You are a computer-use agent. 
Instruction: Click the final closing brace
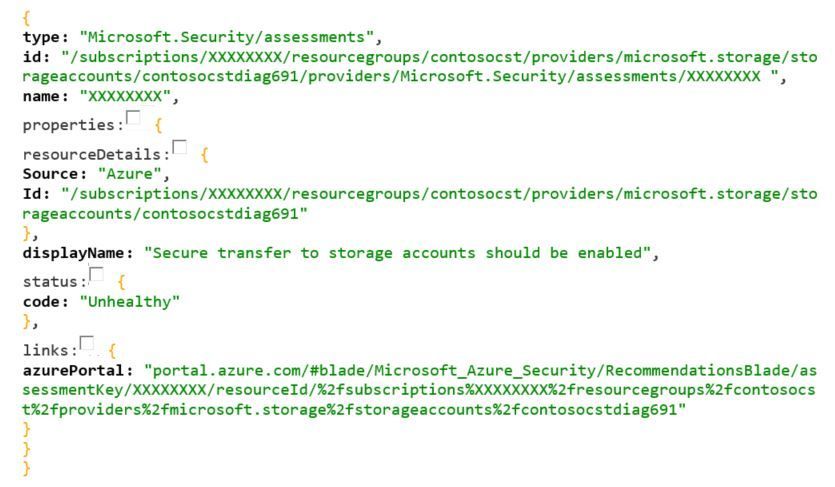coord(26,468)
